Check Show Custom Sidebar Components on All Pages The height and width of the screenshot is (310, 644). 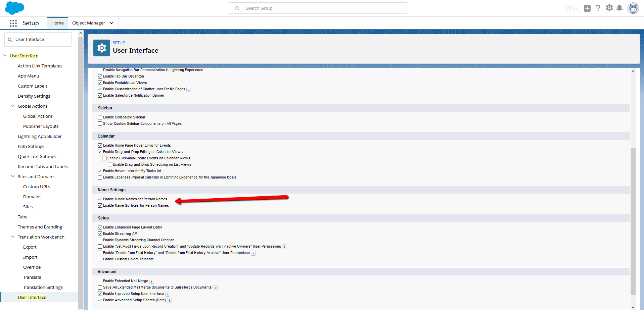point(100,124)
